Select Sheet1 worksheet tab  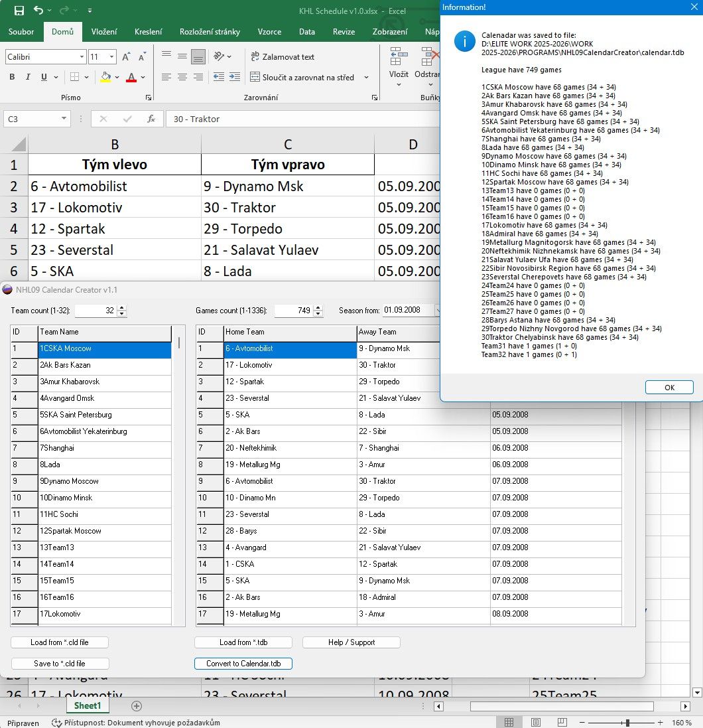88,705
